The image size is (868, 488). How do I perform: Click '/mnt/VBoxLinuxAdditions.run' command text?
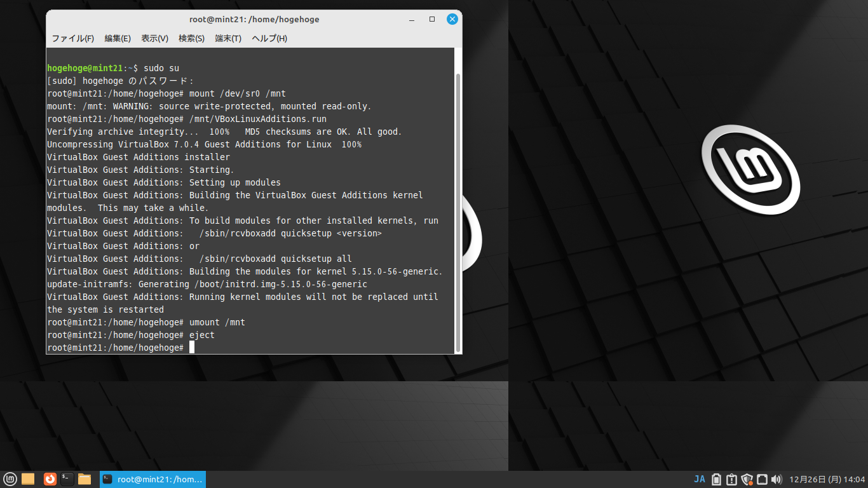point(258,119)
